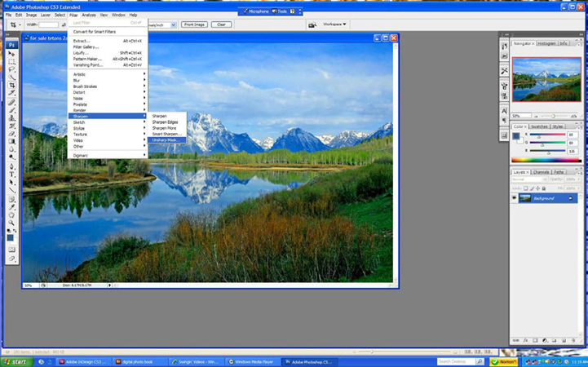The height and width of the screenshot is (367, 588).
Task: Click the foreground color swatch in Color panel
Action: [516, 136]
